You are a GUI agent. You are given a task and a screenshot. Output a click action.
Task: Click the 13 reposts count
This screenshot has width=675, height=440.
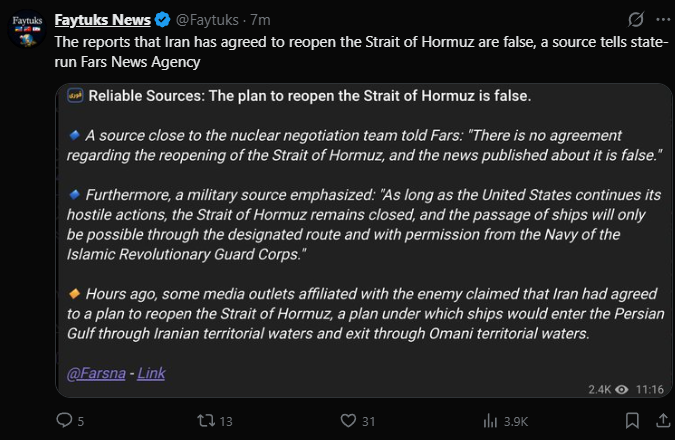(226, 421)
